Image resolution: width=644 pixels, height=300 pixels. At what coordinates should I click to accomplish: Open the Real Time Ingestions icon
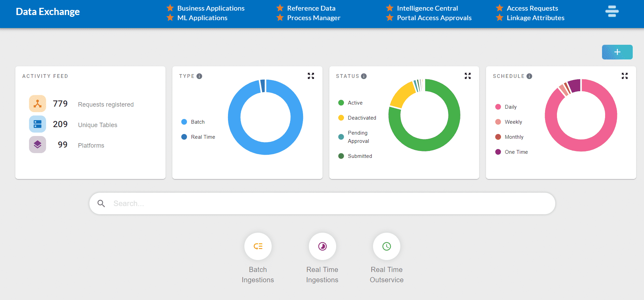(322, 246)
